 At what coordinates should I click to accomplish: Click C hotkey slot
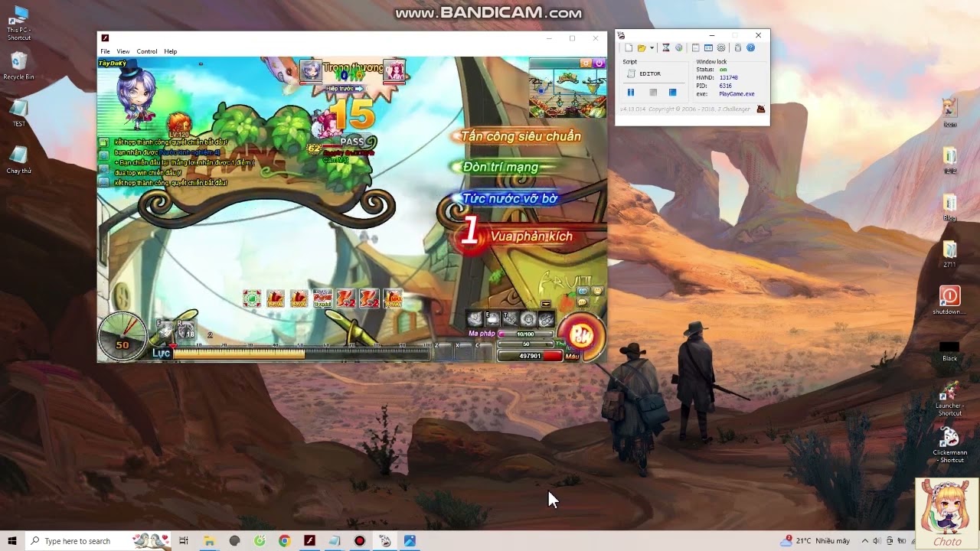click(483, 350)
